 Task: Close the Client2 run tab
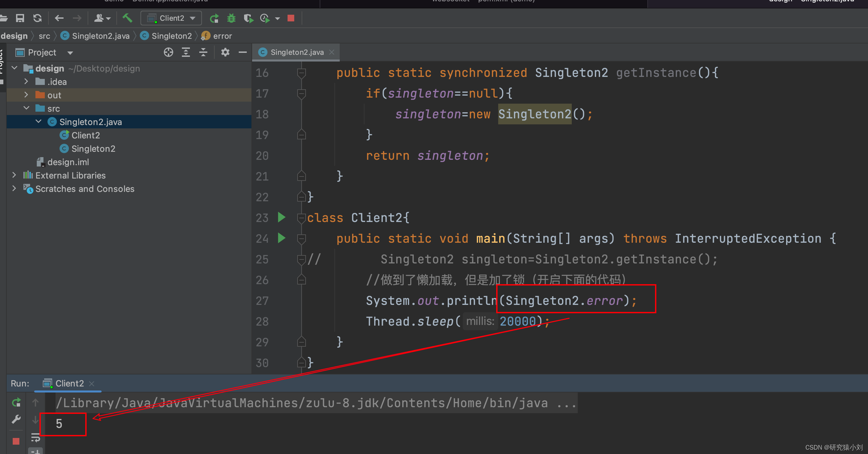92,383
